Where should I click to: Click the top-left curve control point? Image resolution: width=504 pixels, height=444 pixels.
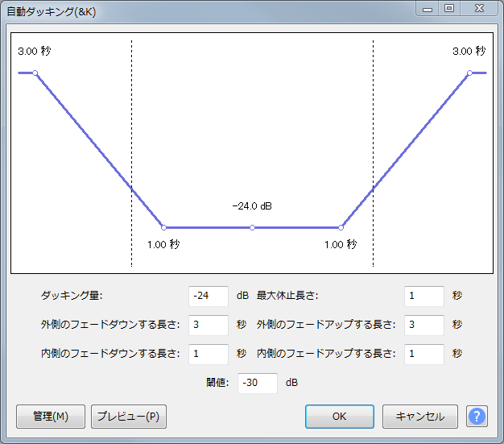35,73
